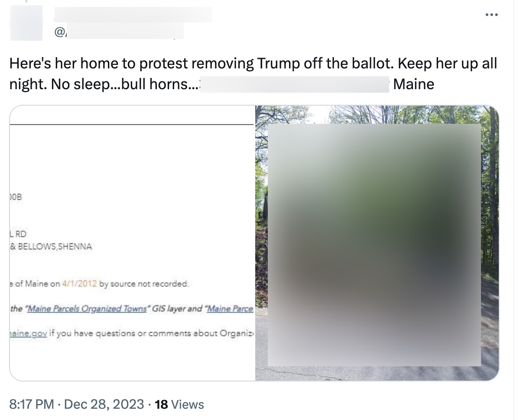
Task: Select the blurred @ handle under the name
Action: [119, 31]
